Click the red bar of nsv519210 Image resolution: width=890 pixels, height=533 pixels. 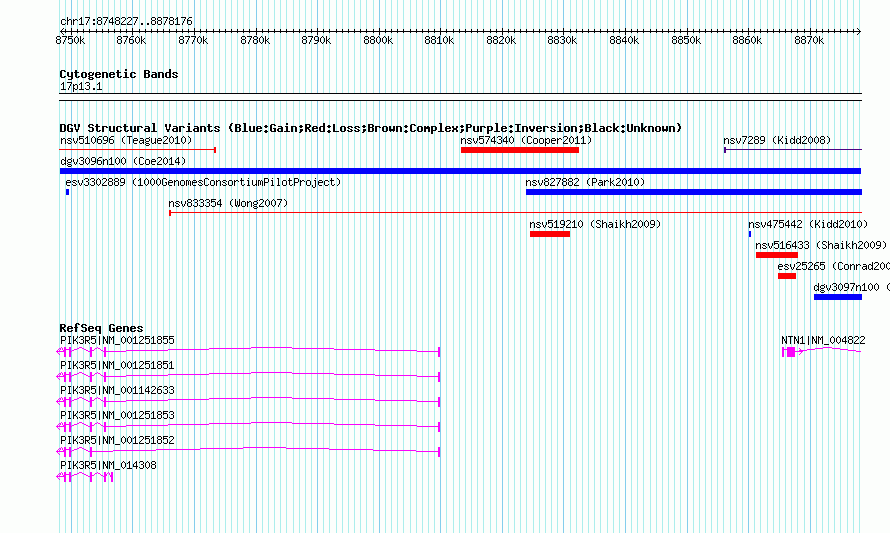coord(550,234)
